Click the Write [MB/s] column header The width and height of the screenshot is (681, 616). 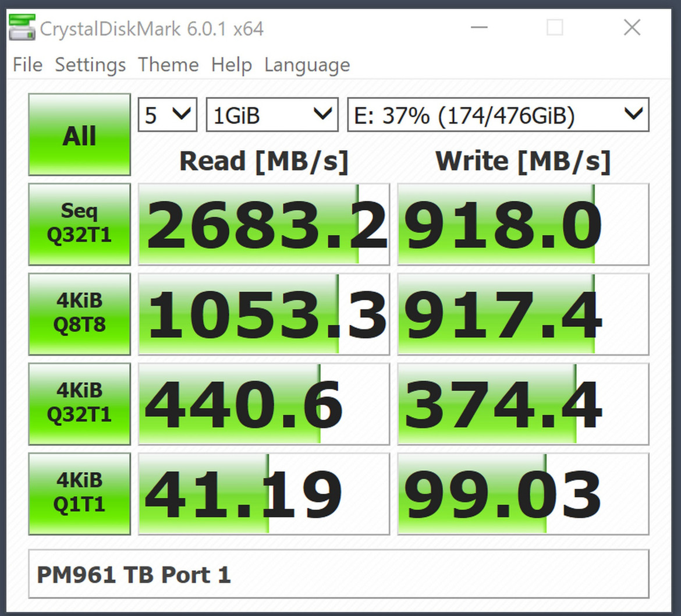tap(523, 162)
